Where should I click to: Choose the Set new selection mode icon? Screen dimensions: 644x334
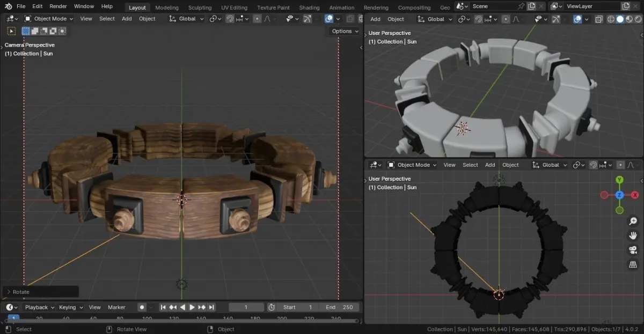pyautogui.click(x=26, y=31)
